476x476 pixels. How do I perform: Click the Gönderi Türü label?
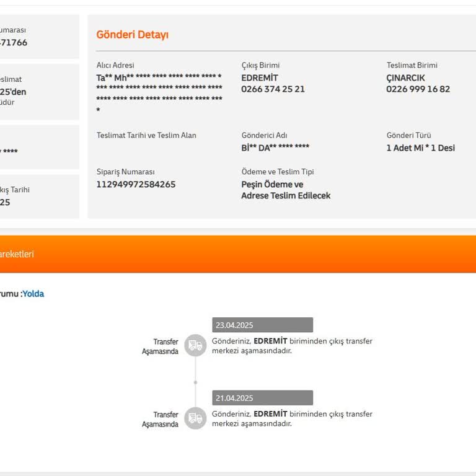[408, 135]
